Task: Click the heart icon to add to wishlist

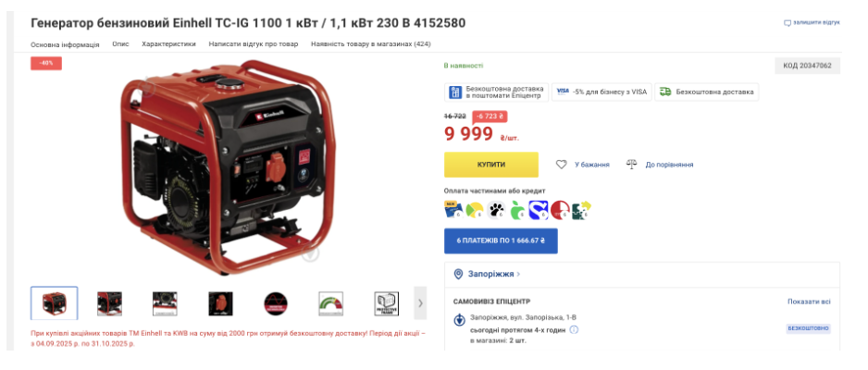Action: click(562, 165)
